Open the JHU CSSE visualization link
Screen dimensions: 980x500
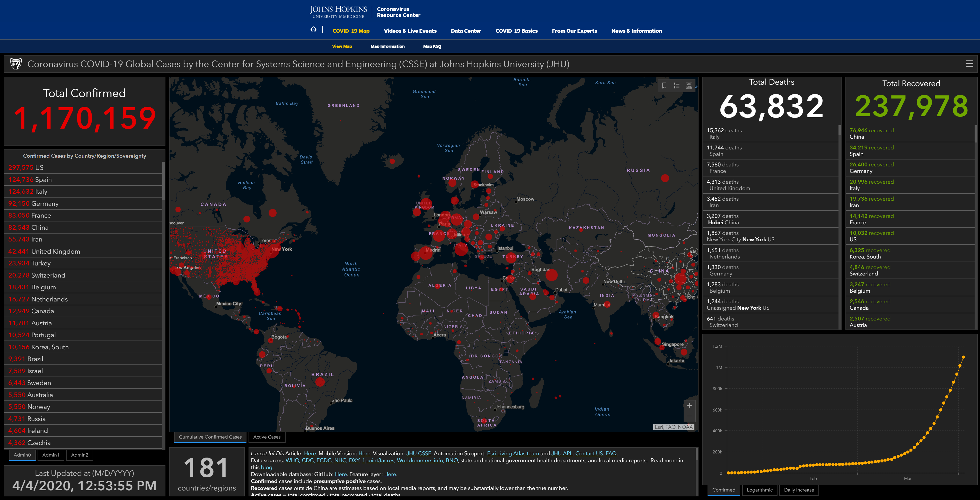419,454
